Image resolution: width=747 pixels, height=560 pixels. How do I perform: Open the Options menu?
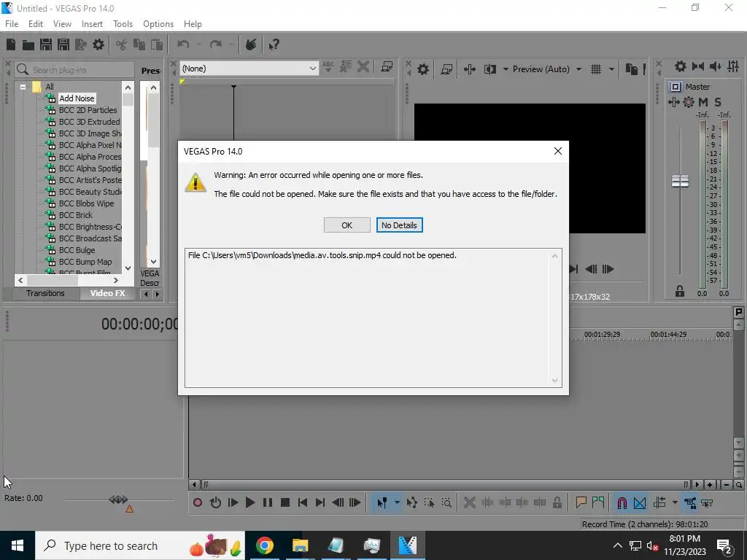[x=158, y=24]
